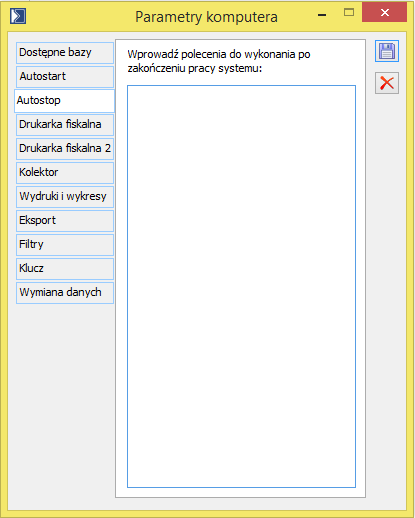This screenshot has height=518, width=415.
Task: Save settings with the floppy disk icon
Action: (387, 51)
